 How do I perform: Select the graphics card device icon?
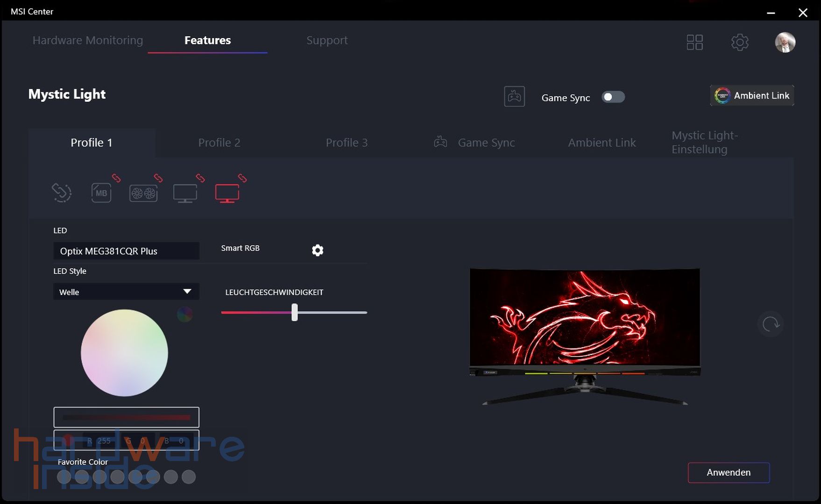[x=144, y=193]
